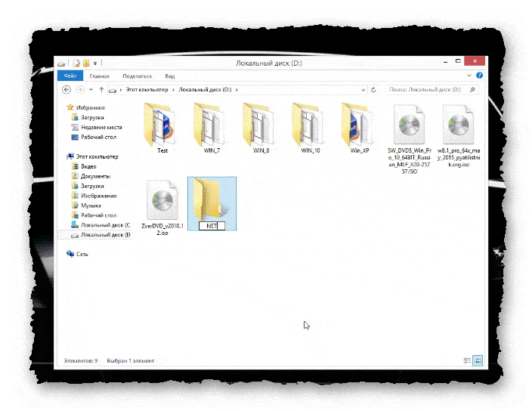Select the ZverDVD_v2010.12.iso file
Screen dimensions: 532x411
tap(162, 207)
